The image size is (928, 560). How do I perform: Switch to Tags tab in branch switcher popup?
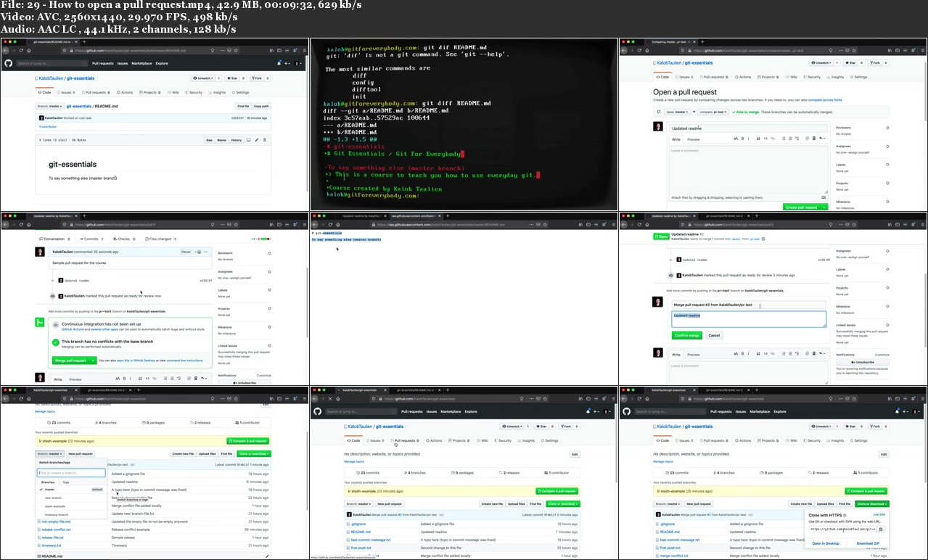point(66,482)
